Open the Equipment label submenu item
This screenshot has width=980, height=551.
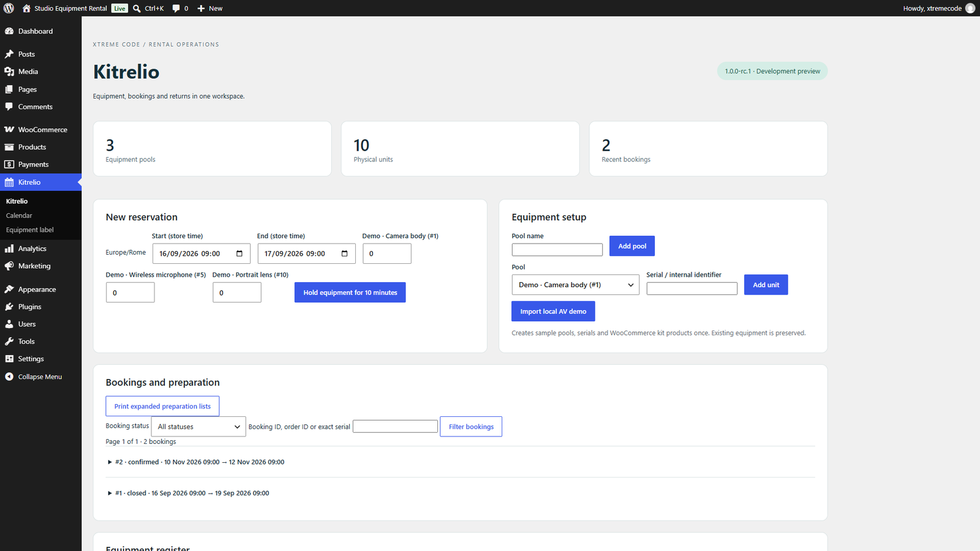(x=30, y=230)
